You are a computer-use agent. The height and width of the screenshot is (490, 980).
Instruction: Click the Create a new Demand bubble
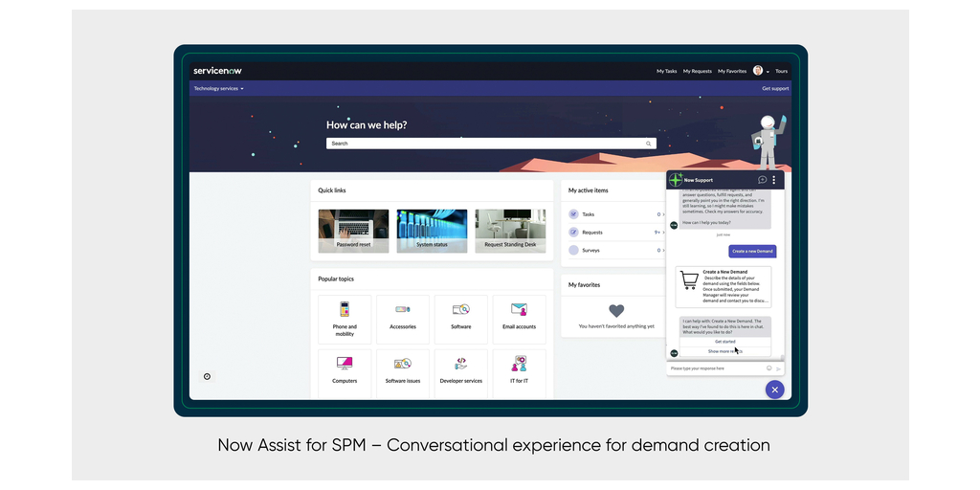tap(752, 252)
